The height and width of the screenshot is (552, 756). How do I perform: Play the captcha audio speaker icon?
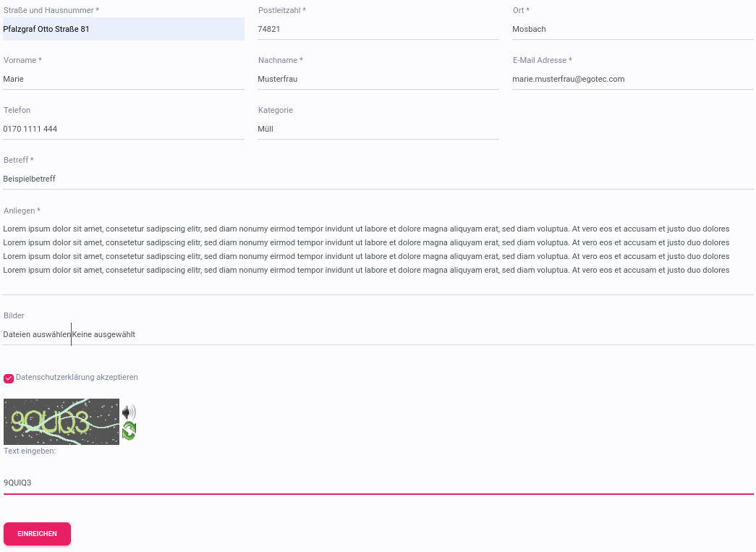[129, 412]
